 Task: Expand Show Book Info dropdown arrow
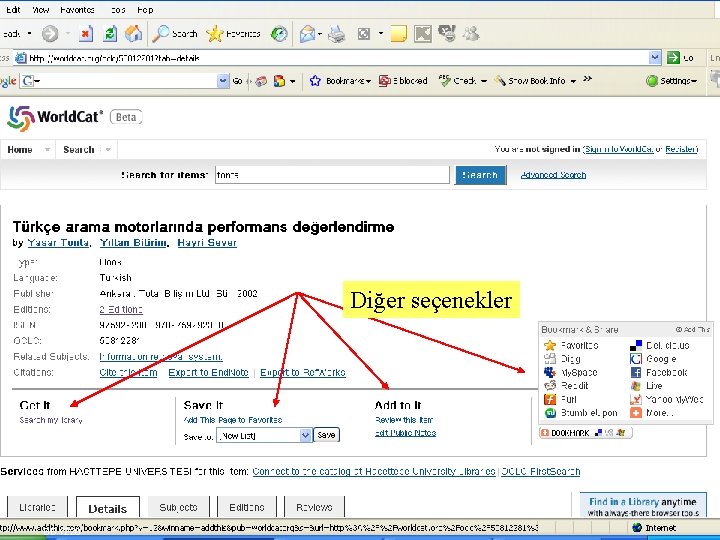pos(573,81)
